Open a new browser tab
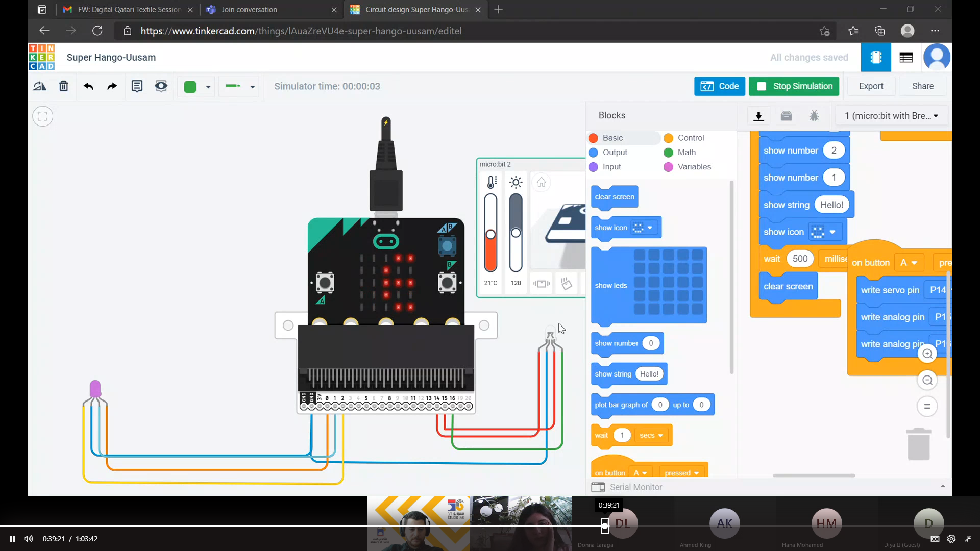Image resolution: width=980 pixels, height=551 pixels. 499,9
